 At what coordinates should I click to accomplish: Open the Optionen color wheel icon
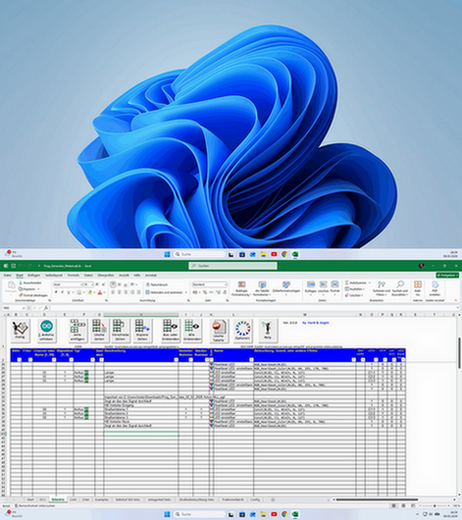point(242,330)
